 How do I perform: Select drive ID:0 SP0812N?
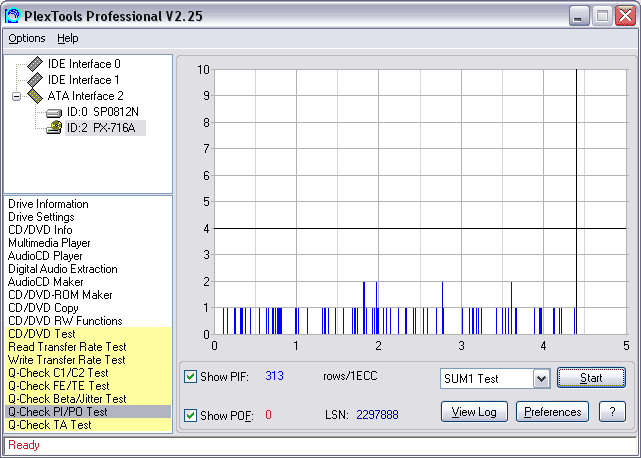[103, 112]
